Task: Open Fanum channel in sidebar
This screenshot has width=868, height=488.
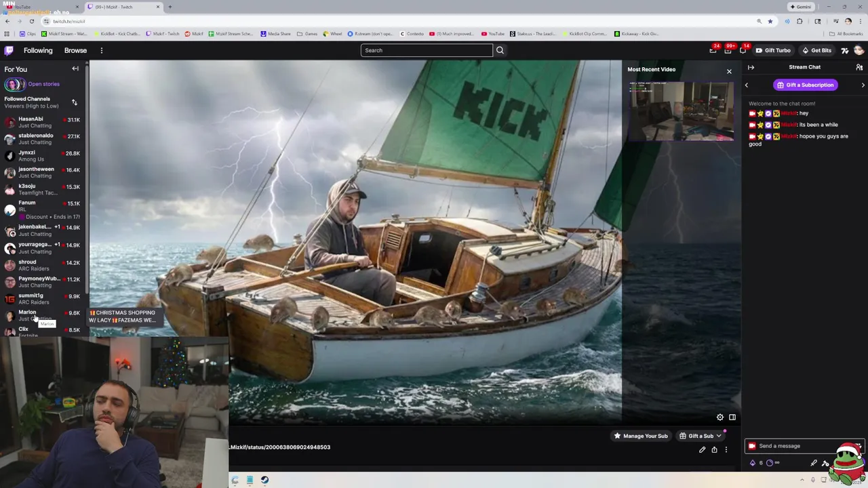Action: [x=42, y=209]
